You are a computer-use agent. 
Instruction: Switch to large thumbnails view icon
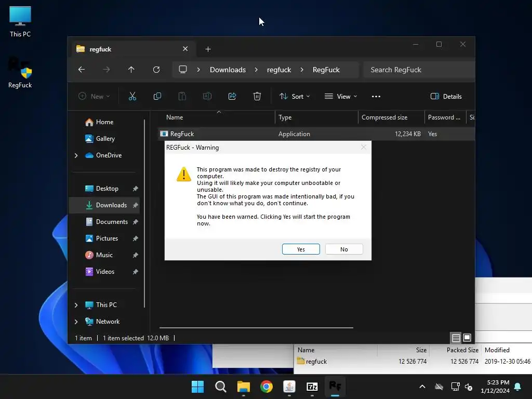point(467,338)
